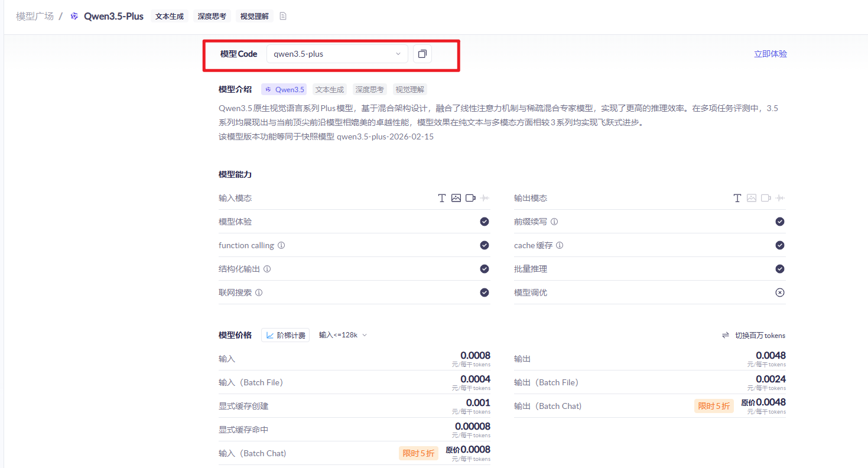Click the 文本生成 tag in the page header
Screen dimensions: 868x468
(x=170, y=17)
